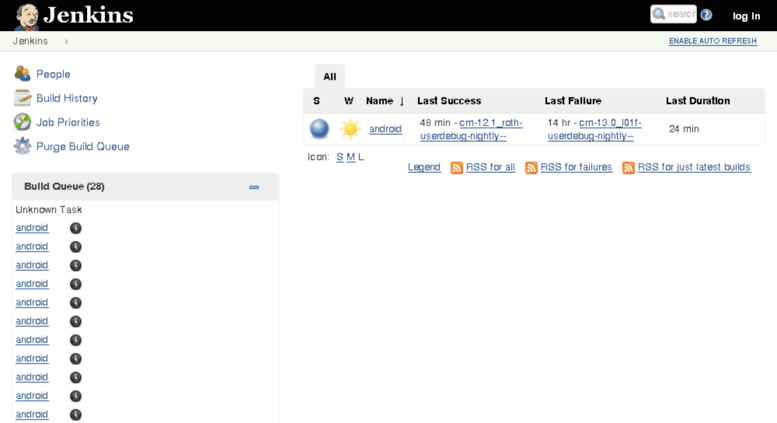The image size is (777, 423).
Task: Click the Jenkins butler logo icon
Action: 26,16
